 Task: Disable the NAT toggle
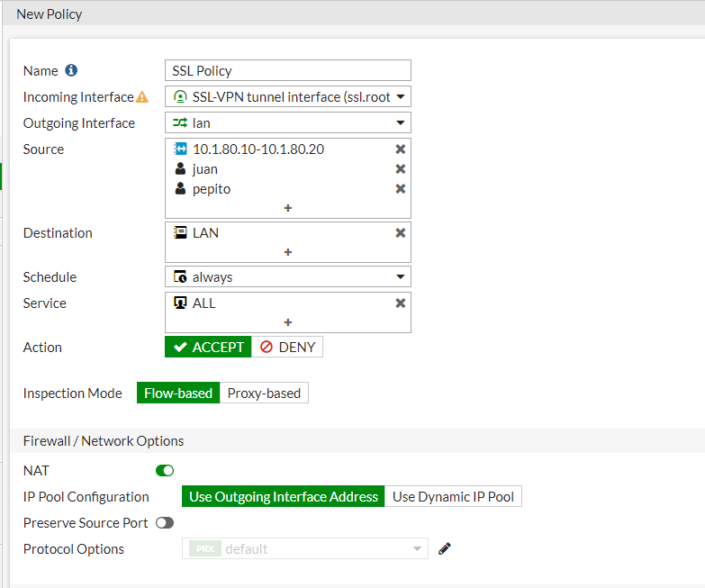click(165, 470)
